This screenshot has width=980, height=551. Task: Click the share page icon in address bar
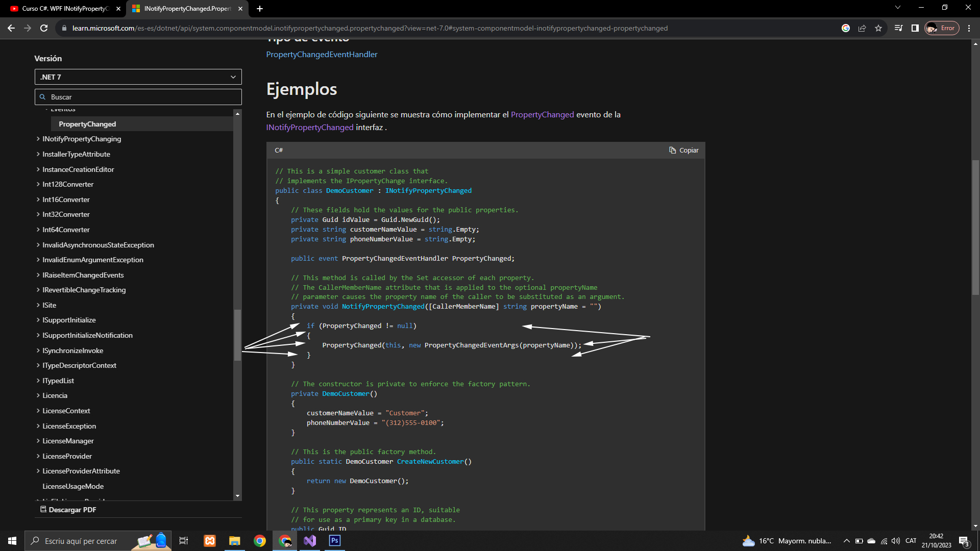click(862, 28)
